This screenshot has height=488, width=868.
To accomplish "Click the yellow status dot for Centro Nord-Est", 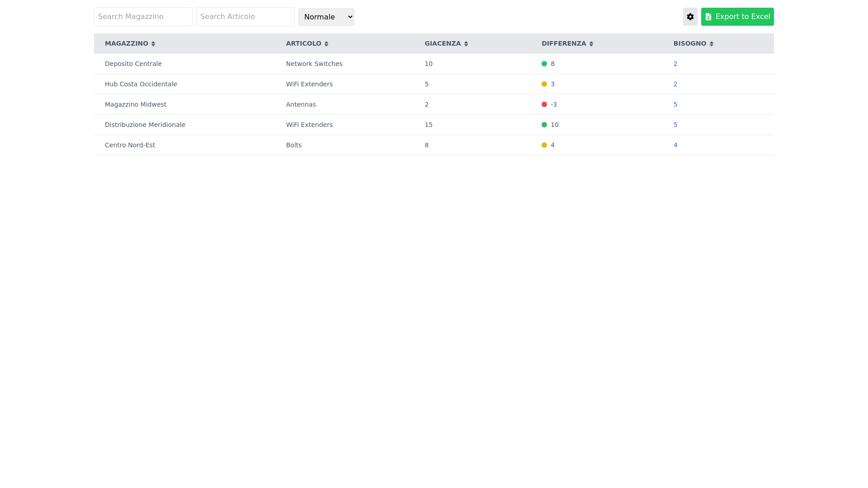I will (x=544, y=145).
